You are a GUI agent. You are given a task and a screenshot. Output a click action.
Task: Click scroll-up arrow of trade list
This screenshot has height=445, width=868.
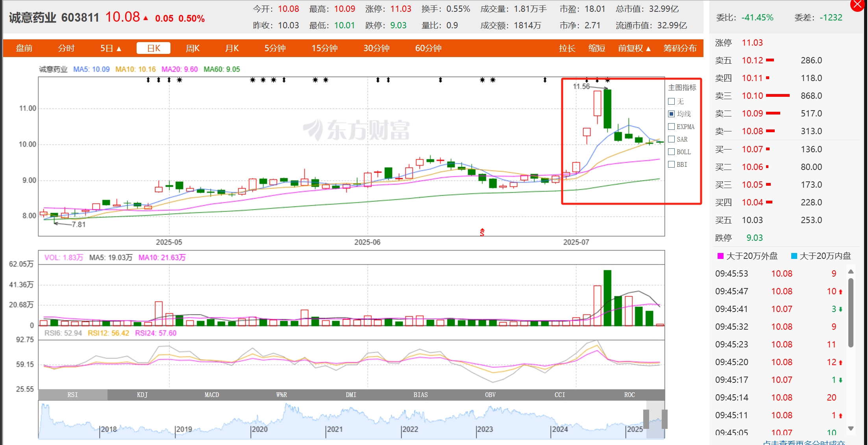tap(851, 271)
